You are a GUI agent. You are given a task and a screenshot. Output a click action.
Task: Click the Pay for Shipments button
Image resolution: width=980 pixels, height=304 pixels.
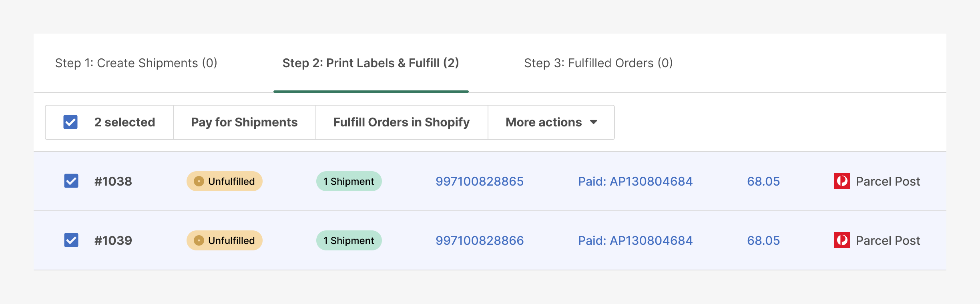point(244,122)
